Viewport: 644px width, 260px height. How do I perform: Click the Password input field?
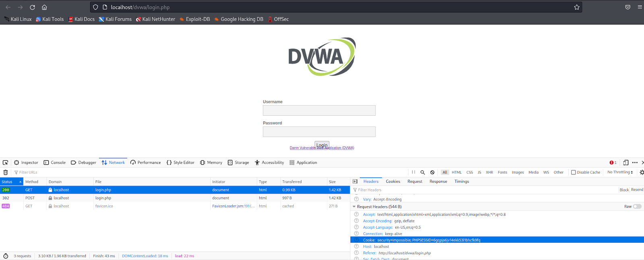tap(319, 132)
